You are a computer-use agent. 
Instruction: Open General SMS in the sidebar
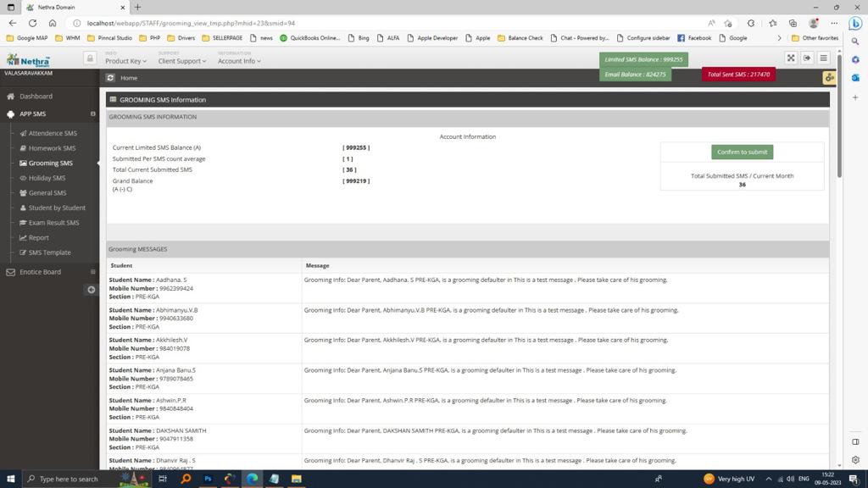coord(43,193)
